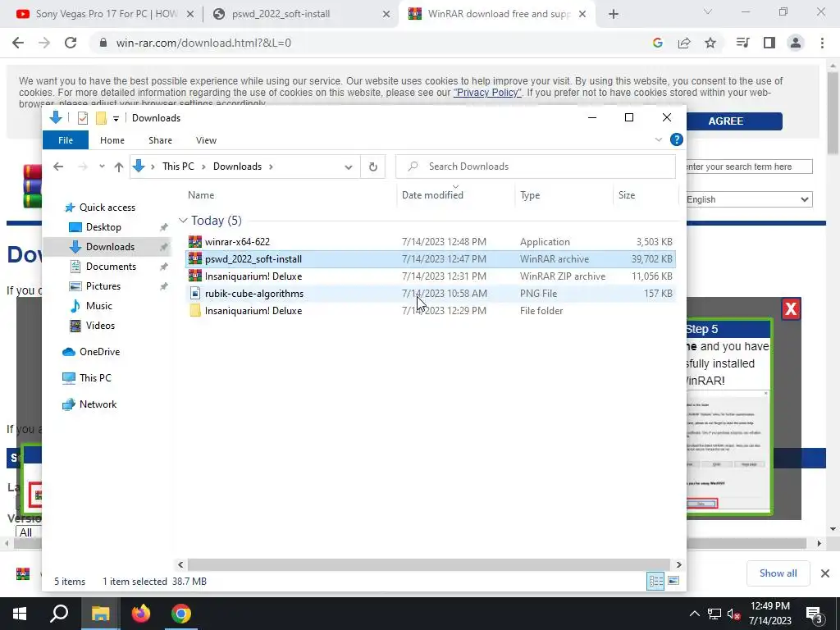Open Windows taskbar search

click(59, 614)
